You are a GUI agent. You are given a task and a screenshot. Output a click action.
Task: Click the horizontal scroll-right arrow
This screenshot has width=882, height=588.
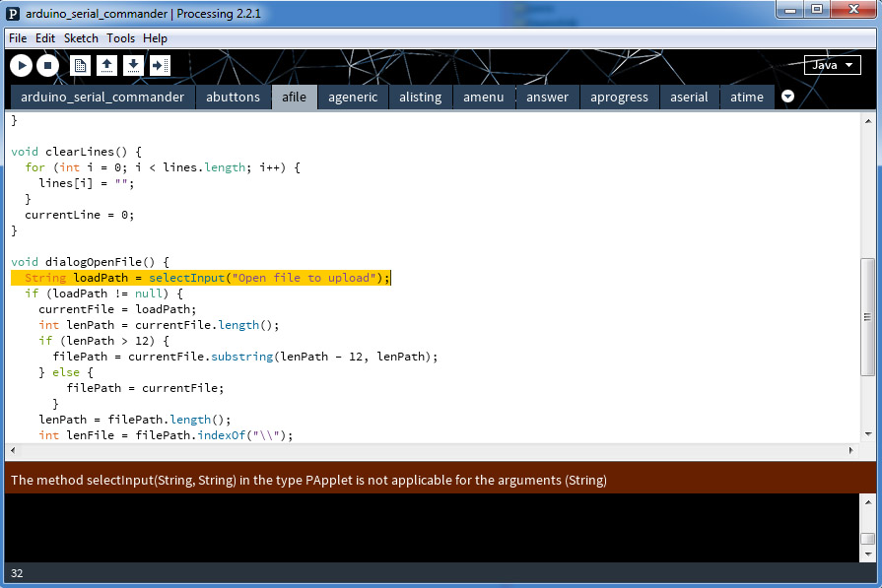pyautogui.click(x=851, y=450)
